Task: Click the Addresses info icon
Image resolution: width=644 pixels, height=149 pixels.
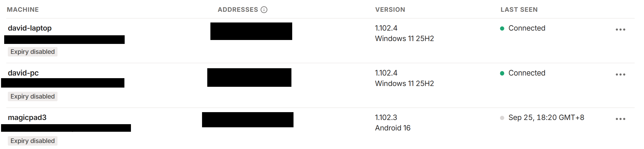Action: [x=264, y=10]
